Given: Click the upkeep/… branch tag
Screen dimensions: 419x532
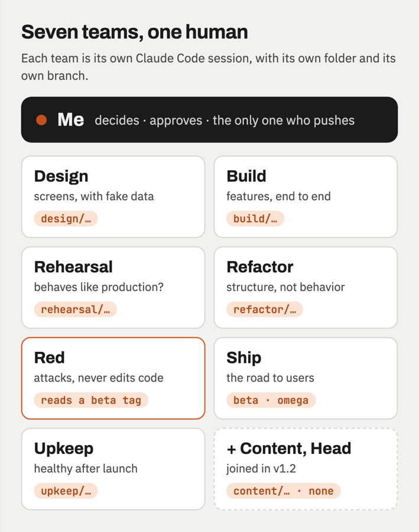Looking at the screenshot, I should 66,491.
